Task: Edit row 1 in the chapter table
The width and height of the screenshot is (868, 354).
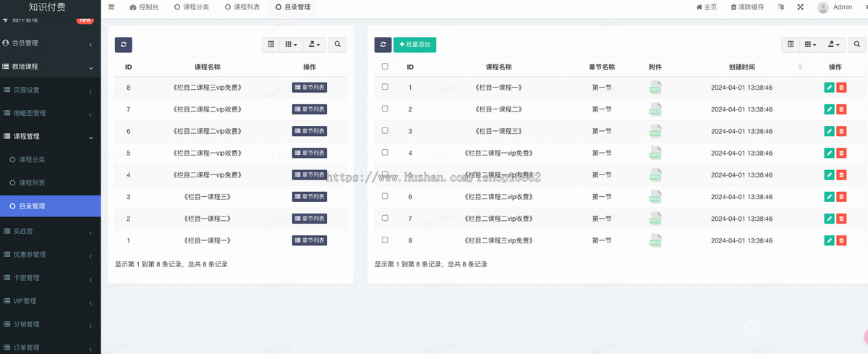Action: tap(829, 88)
